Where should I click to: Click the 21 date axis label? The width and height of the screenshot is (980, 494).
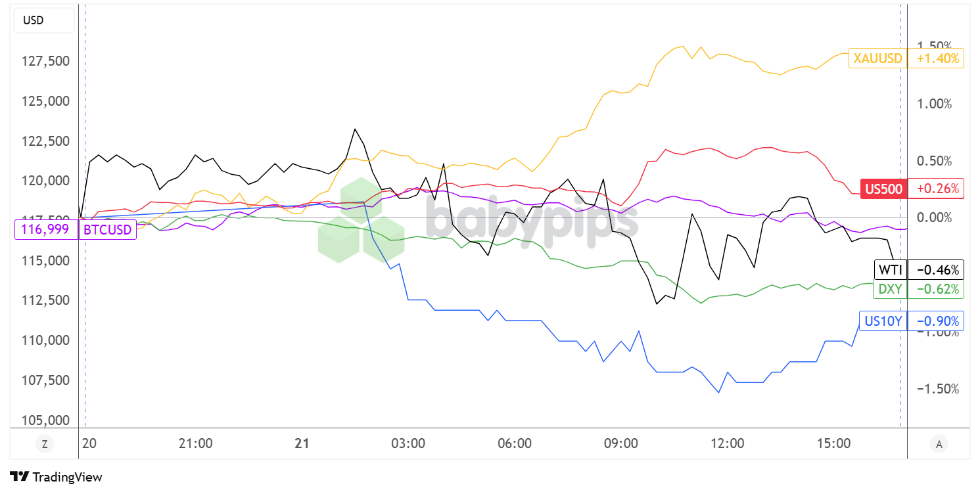(302, 444)
